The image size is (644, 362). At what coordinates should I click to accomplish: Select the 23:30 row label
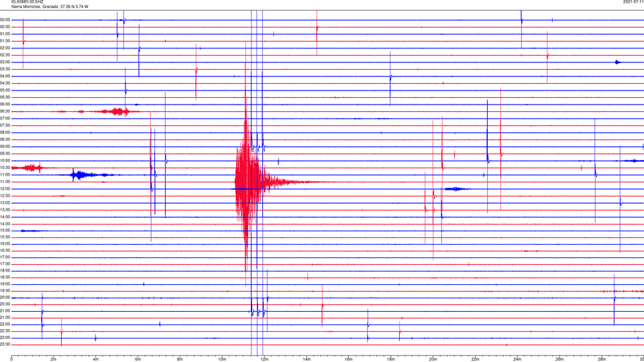5,345
